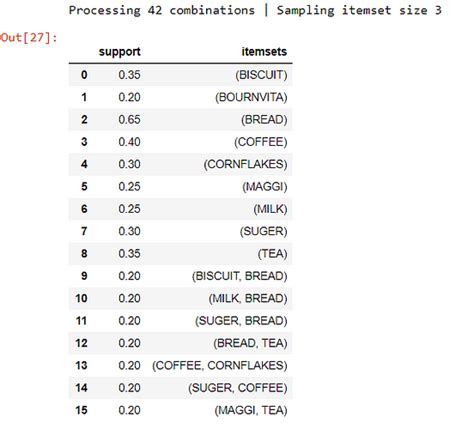The height and width of the screenshot is (429, 474).
Task: Click support value 0.25 in MAGGI row
Action: tap(129, 187)
